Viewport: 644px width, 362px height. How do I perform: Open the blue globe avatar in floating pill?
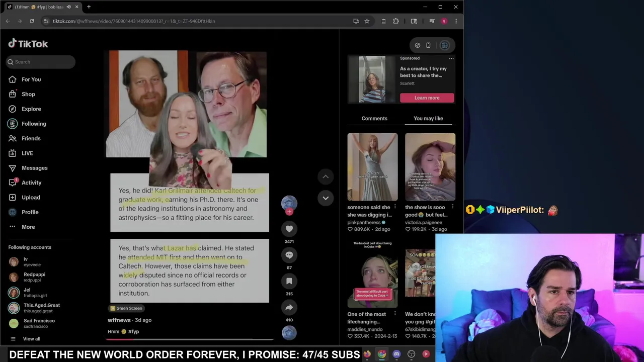pos(445,45)
